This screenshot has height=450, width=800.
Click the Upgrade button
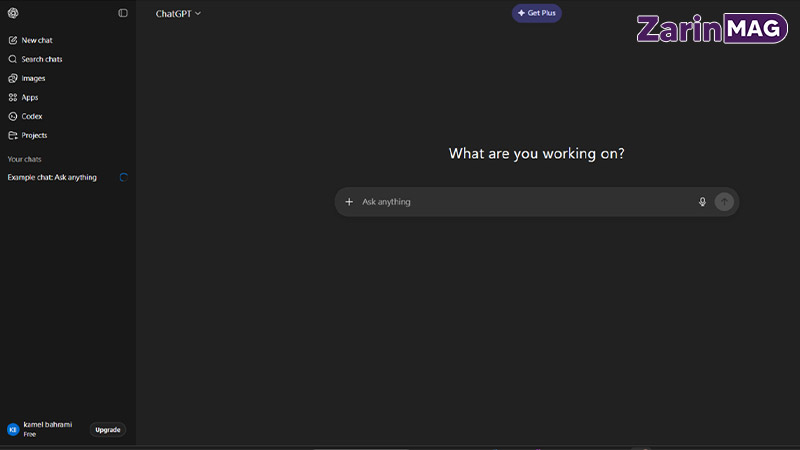pos(108,430)
